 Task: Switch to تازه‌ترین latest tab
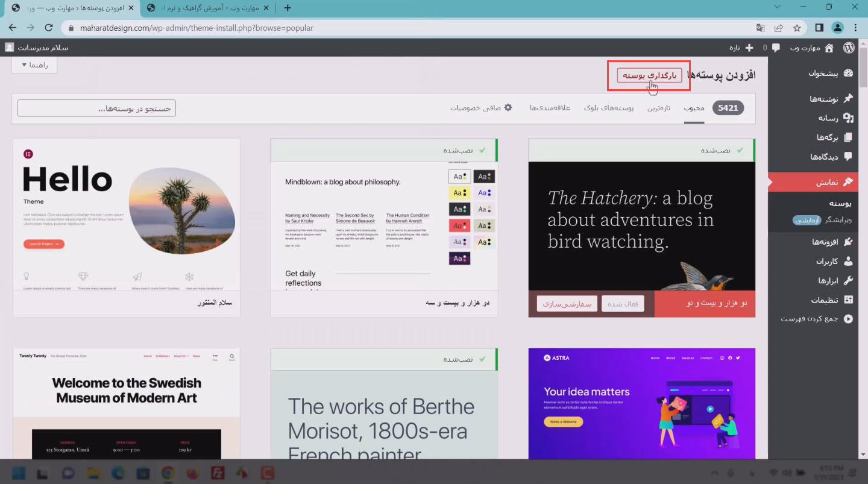pos(659,108)
